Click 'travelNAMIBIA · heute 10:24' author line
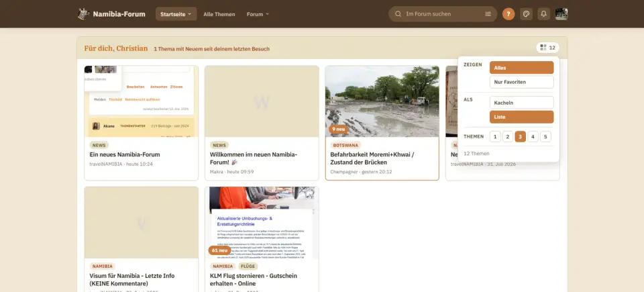Screen dimensions: 644x292 coord(121,164)
